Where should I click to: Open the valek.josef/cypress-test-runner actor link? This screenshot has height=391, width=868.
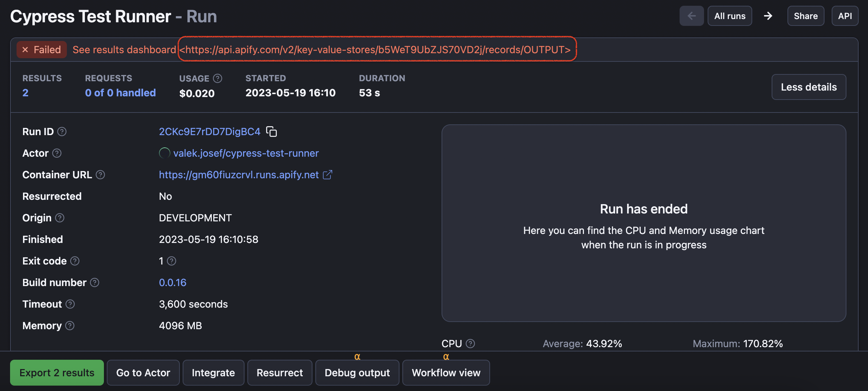(x=246, y=153)
